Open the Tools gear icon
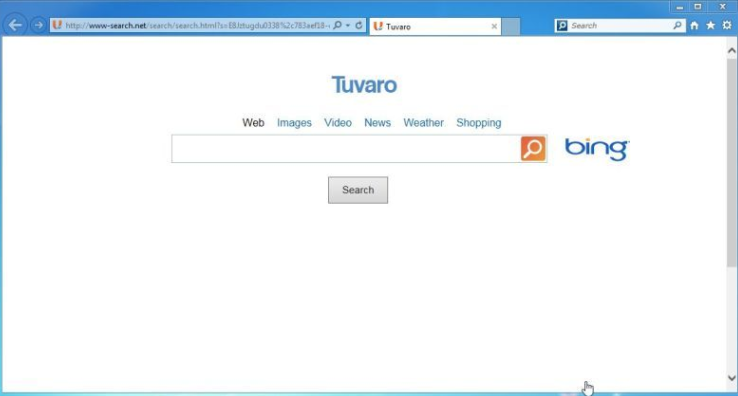The height and width of the screenshot is (396, 738). pyautogui.click(x=727, y=25)
